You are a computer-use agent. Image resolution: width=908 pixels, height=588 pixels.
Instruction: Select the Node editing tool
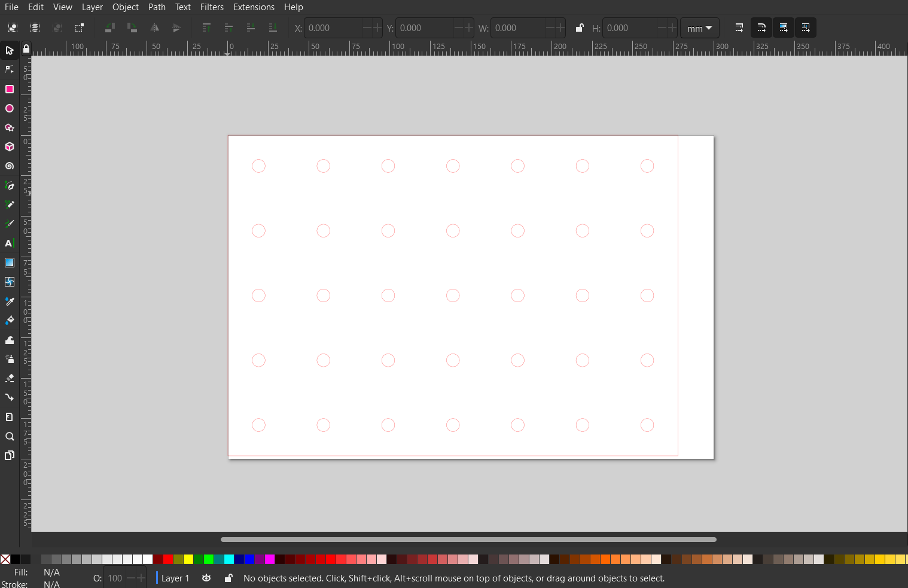pos(10,70)
